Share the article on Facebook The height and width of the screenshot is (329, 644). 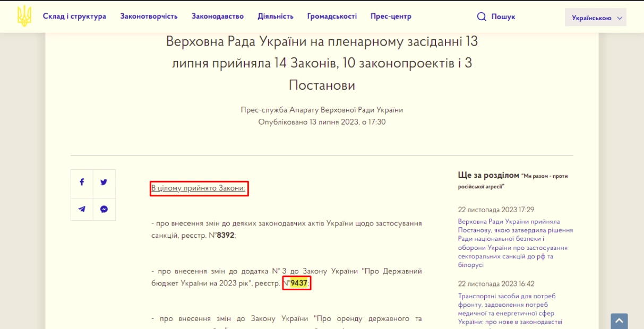(82, 182)
